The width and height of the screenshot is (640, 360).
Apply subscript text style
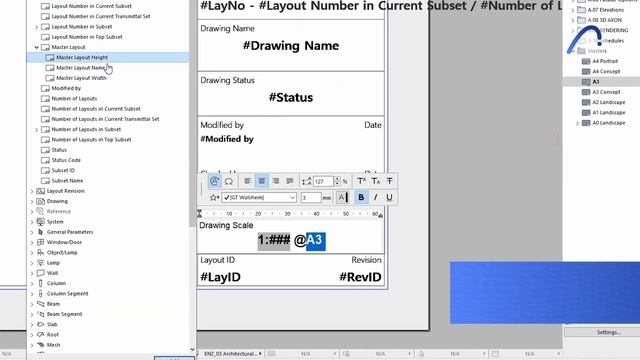point(376,181)
